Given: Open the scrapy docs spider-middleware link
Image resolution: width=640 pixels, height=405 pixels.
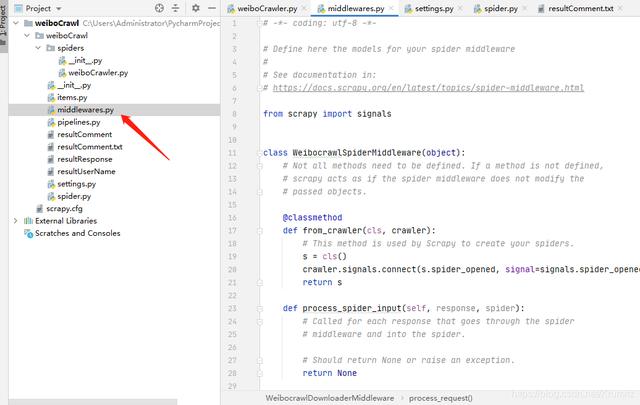Looking at the screenshot, I should point(423,88).
